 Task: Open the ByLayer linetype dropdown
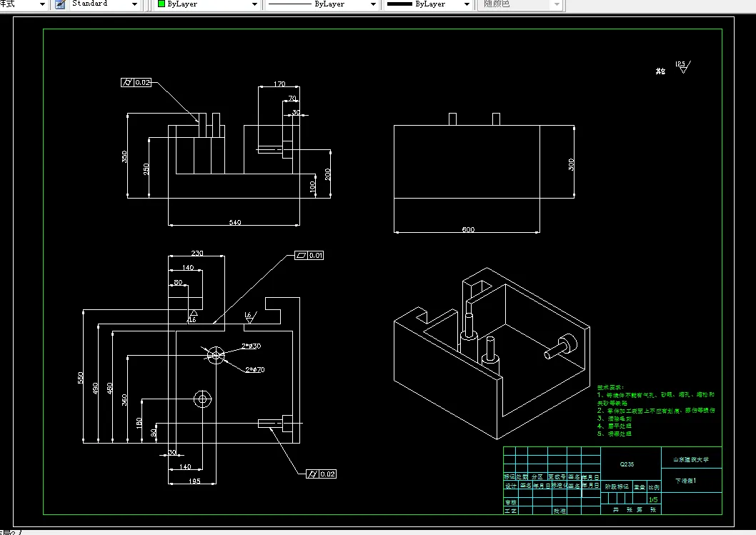pyautogui.click(x=373, y=4)
